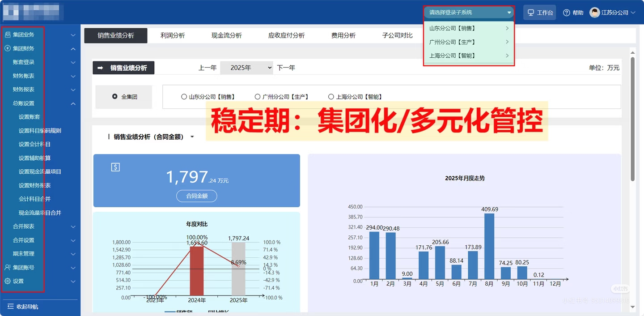Switch to the 费用分析 tab
This screenshot has width=644, height=316.
coord(343,35)
